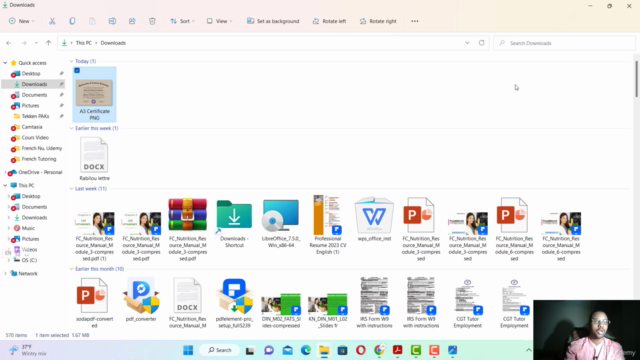Viewport: 640px width, 360px height.
Task: Click the Rotate right button
Action: pos(378,21)
